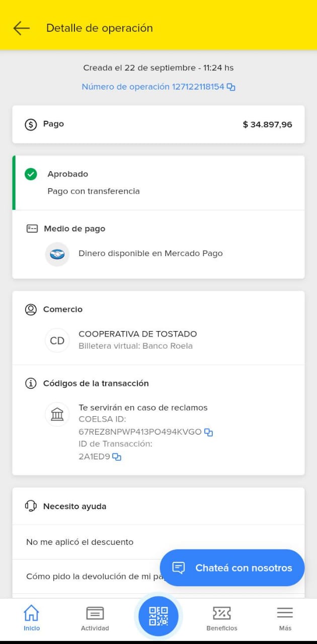Viewport: 317px width, 644px height.
Task: Open the Actividad tab
Action: coord(95,618)
